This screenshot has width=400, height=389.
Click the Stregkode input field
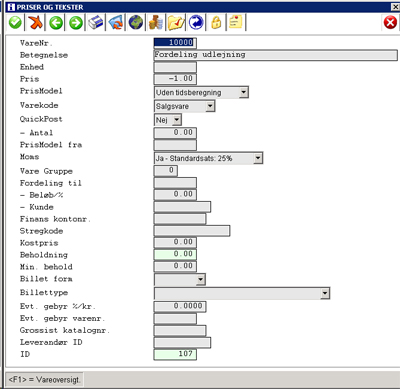(192, 231)
